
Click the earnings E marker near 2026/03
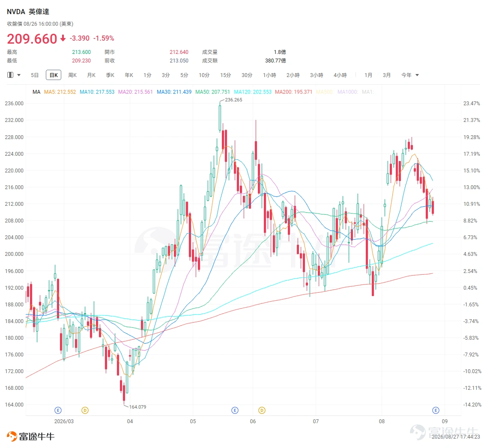click(58, 410)
